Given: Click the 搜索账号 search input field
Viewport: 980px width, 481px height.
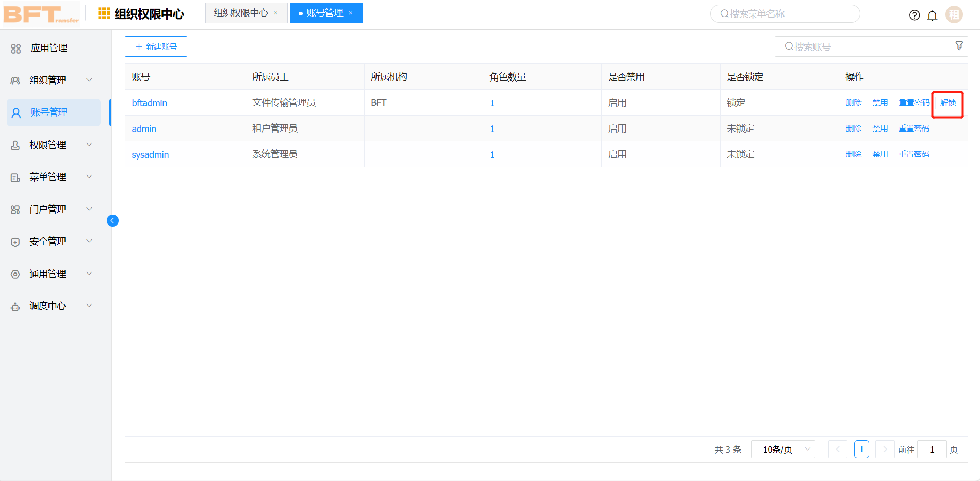Looking at the screenshot, I should click(867, 46).
